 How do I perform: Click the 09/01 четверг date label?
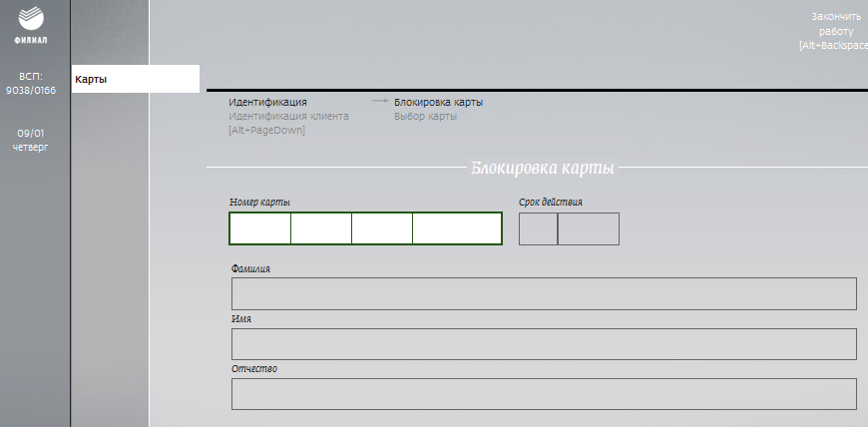31,140
